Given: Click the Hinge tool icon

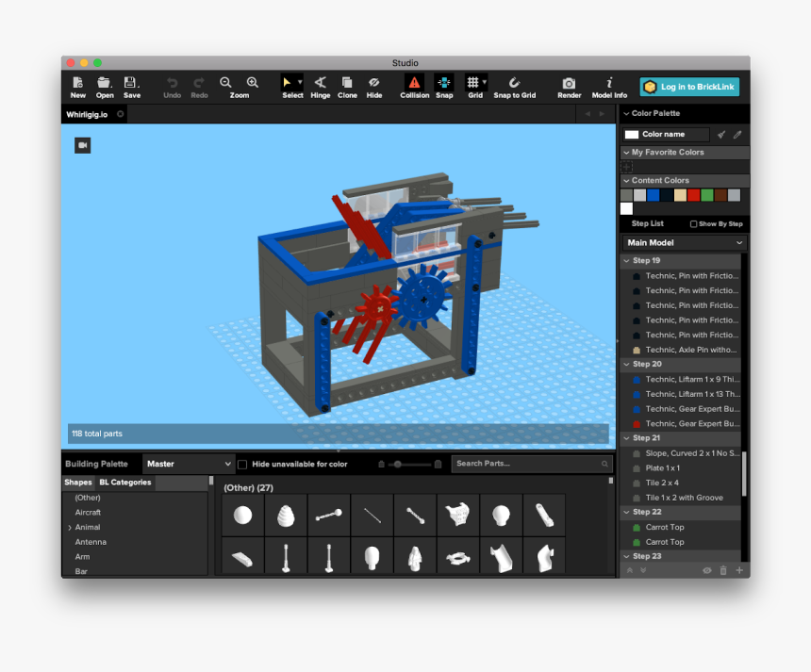Looking at the screenshot, I should 321,83.
